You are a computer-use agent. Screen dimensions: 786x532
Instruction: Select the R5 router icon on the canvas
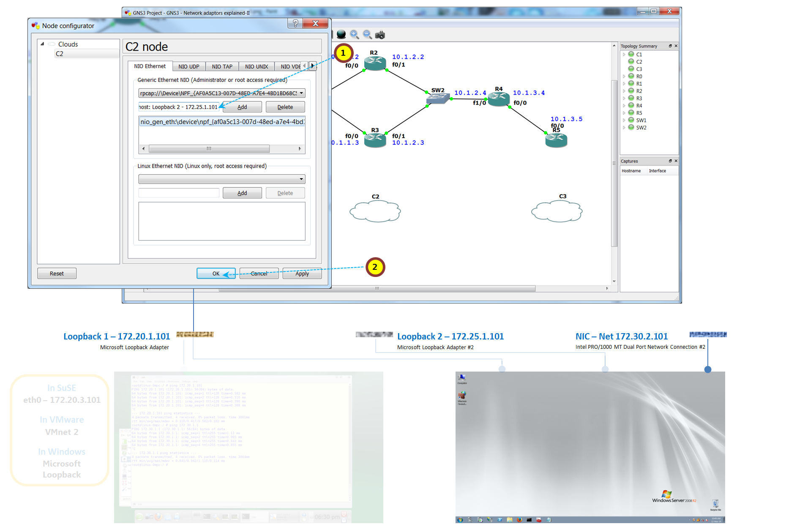pyautogui.click(x=556, y=139)
